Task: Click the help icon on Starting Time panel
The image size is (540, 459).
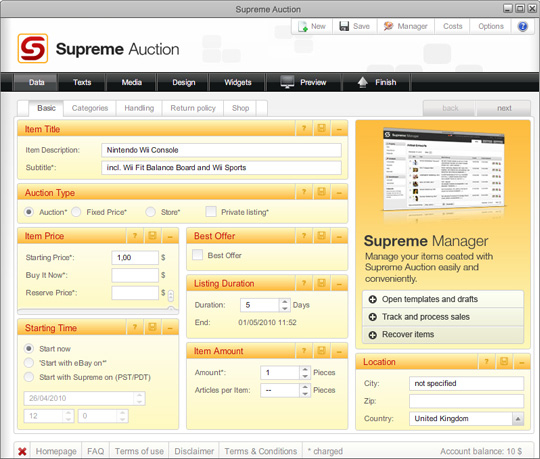Action: 135,327
